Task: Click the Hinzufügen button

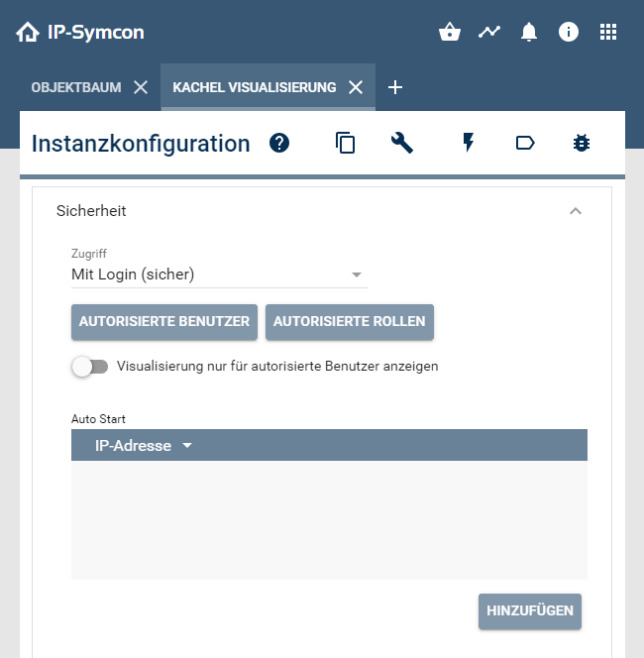Action: coord(530,610)
